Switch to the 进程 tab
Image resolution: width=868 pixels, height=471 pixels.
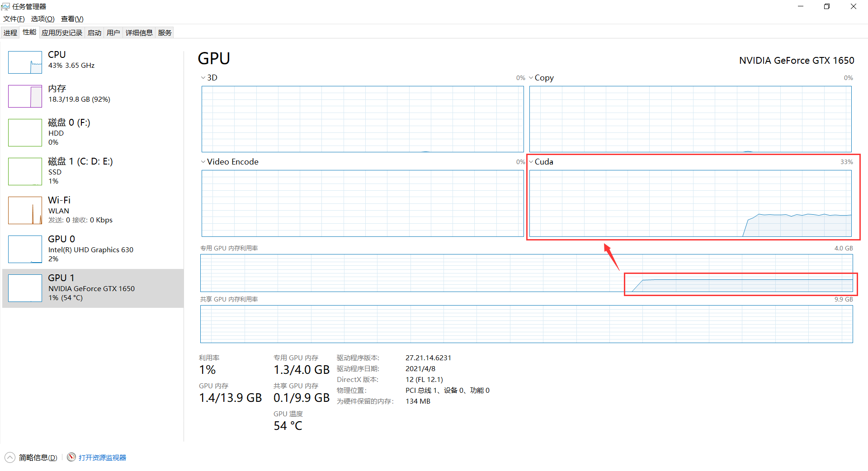tap(10, 33)
